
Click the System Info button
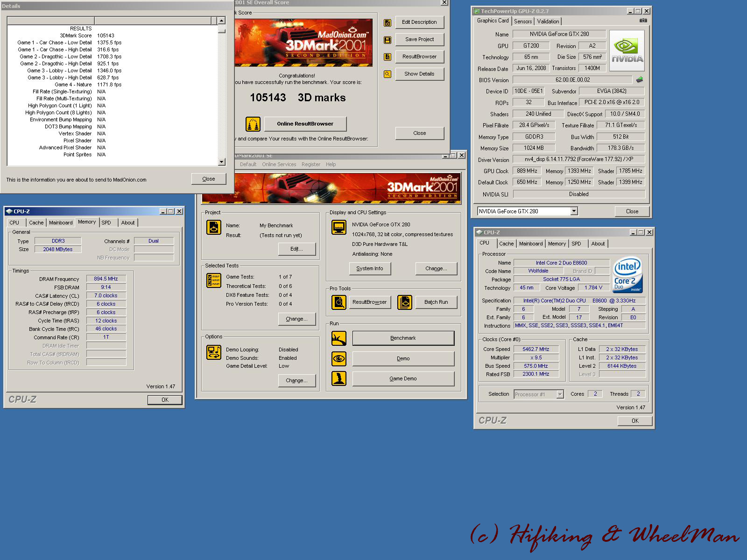click(x=370, y=269)
